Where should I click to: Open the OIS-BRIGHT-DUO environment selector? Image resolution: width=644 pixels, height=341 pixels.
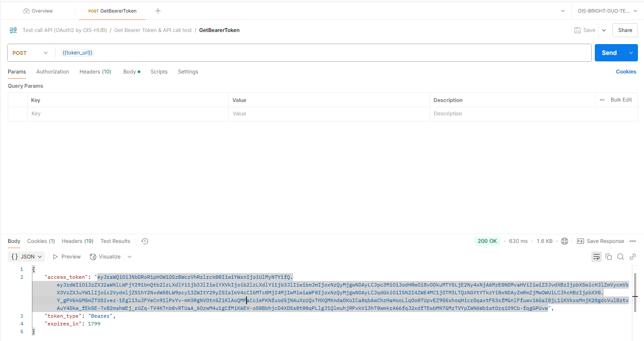tap(608, 11)
